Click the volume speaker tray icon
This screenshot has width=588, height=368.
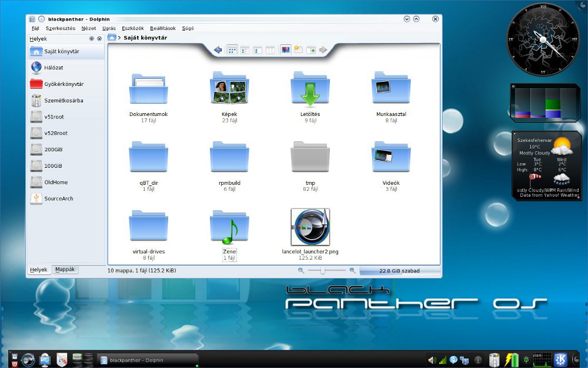(x=432, y=360)
